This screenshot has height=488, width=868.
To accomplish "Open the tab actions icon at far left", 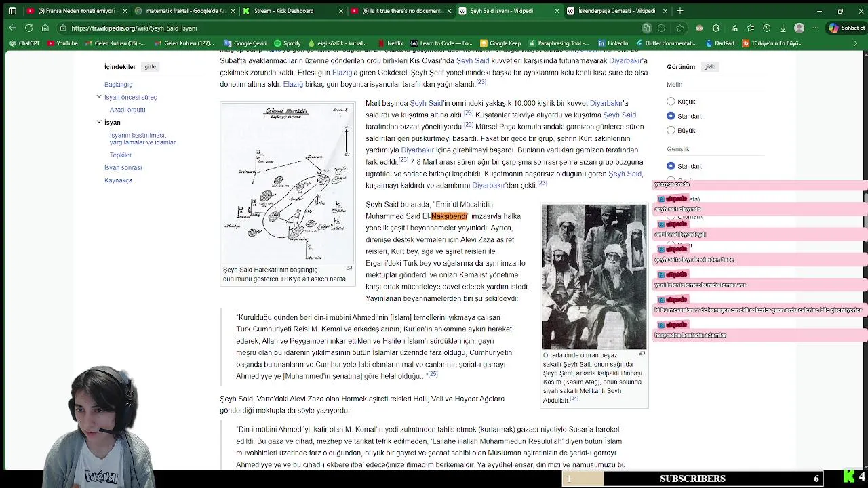I will 12,11.
